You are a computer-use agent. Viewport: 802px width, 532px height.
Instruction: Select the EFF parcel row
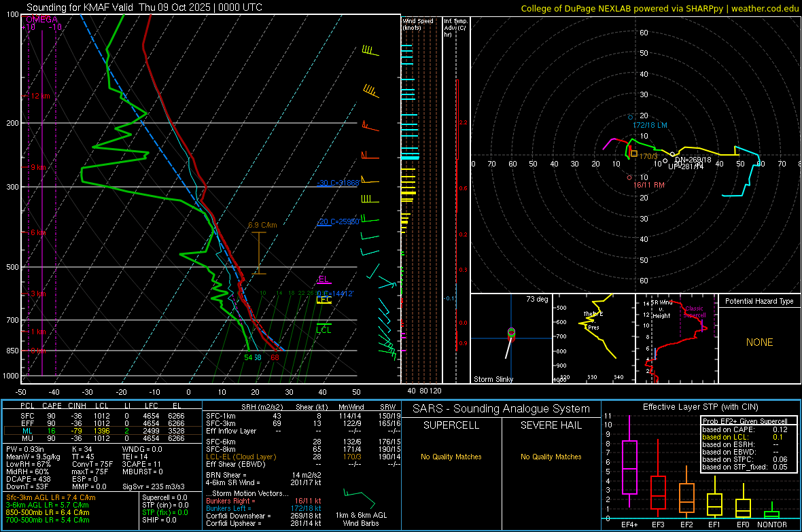[103, 423]
